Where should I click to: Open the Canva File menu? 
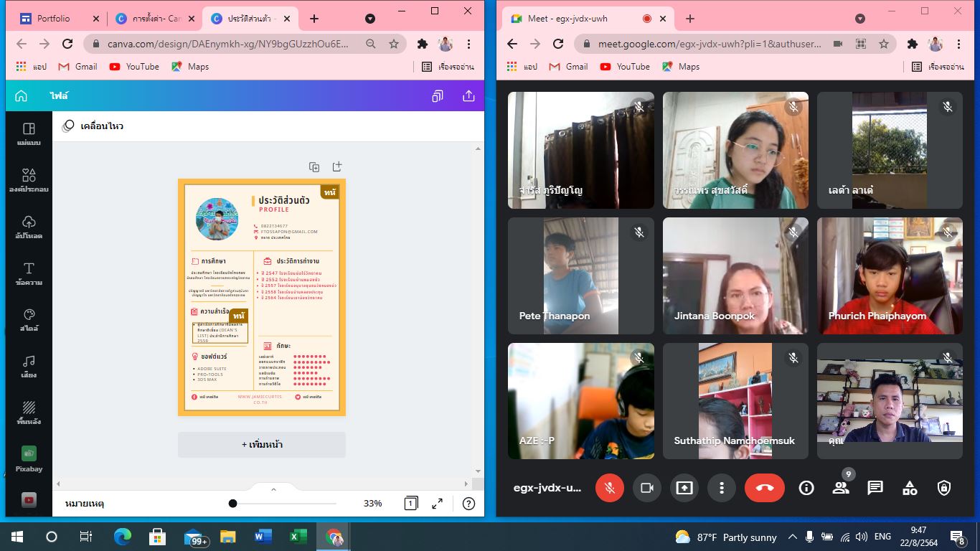pyautogui.click(x=59, y=96)
